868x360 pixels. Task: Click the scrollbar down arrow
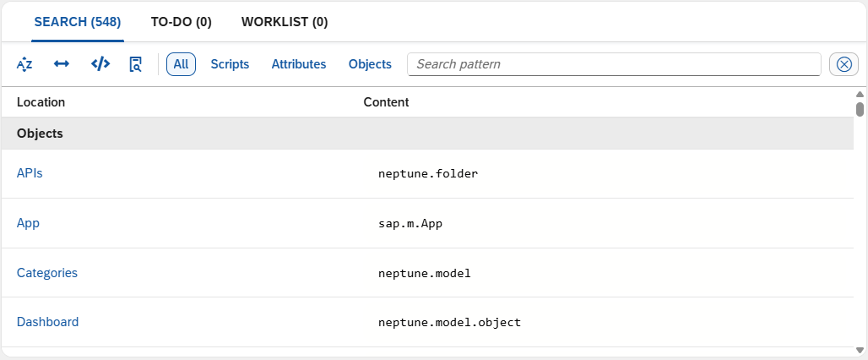(x=860, y=350)
